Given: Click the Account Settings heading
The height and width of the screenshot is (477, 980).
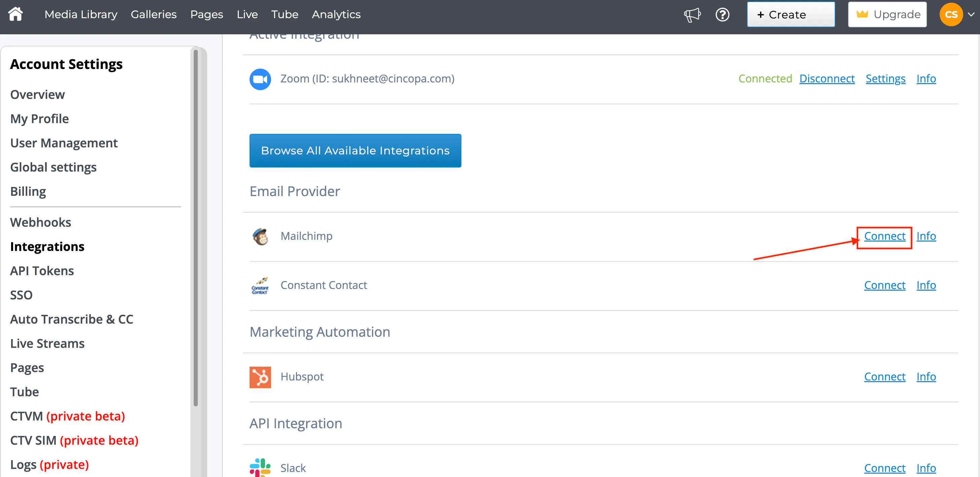Looking at the screenshot, I should 66,64.
